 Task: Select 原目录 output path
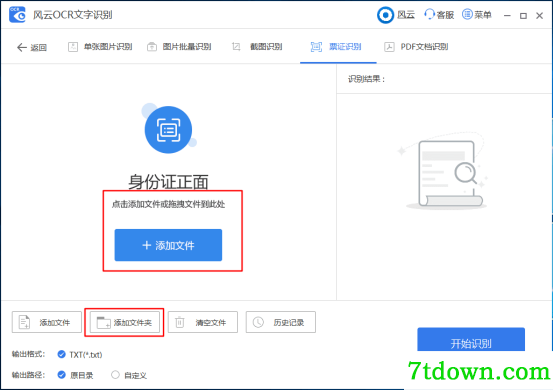(x=75, y=375)
